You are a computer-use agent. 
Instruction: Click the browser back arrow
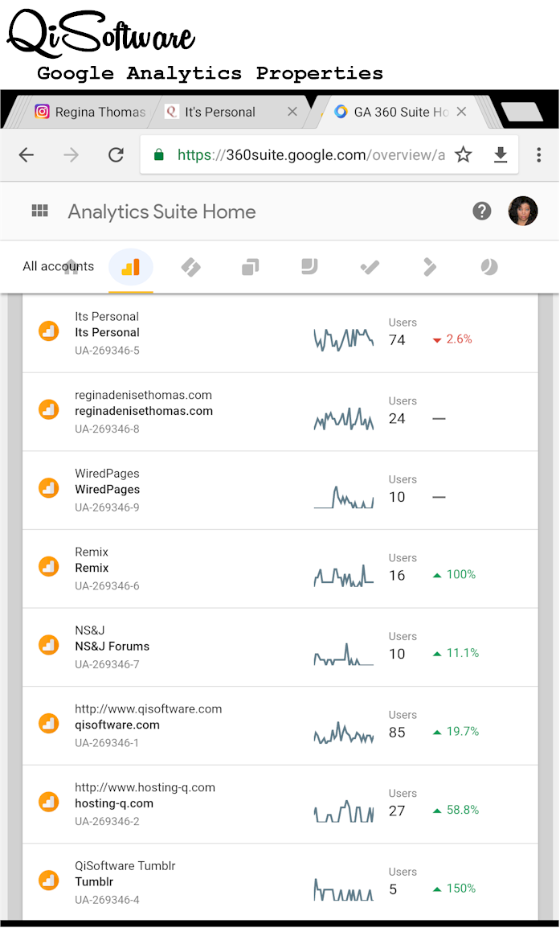(26, 155)
